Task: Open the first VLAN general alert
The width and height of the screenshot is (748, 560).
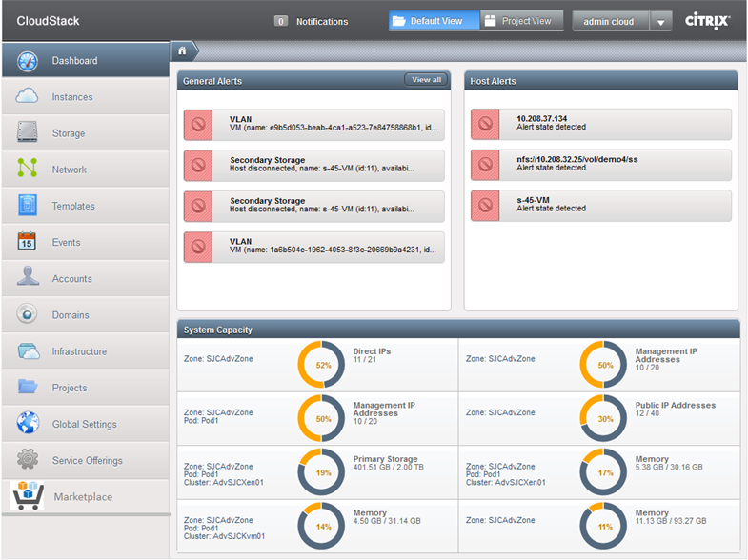Action: click(313, 125)
